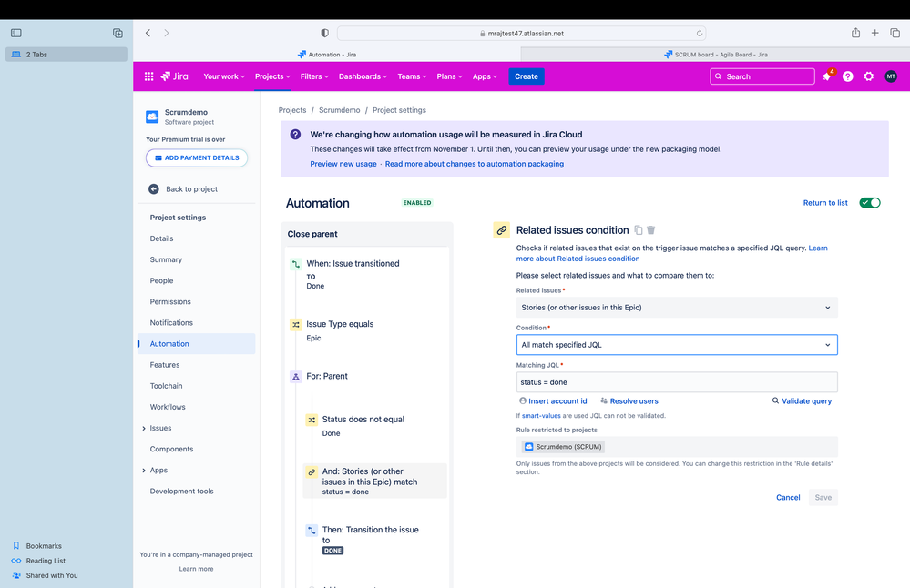Click the For: Parent branch icon
This screenshot has height=588, width=910.
click(x=296, y=377)
